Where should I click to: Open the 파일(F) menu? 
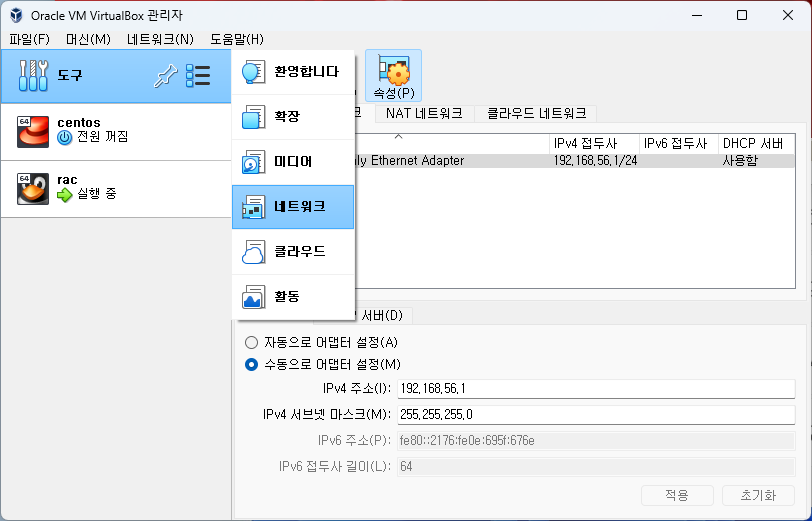30,39
